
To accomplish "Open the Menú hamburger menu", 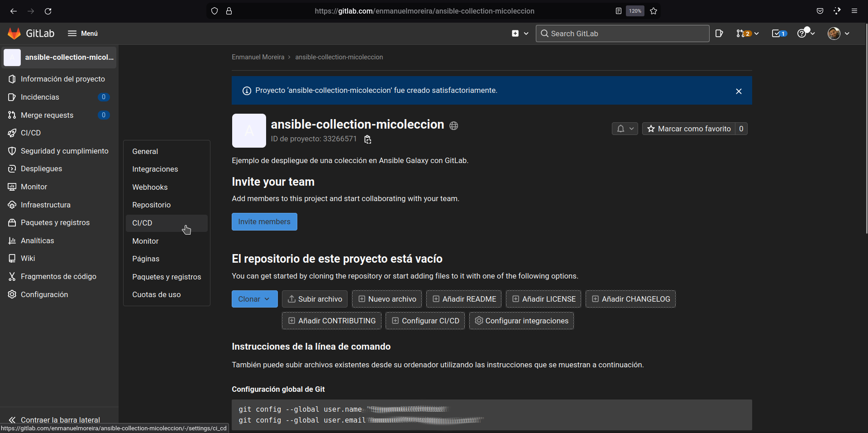I will (83, 34).
